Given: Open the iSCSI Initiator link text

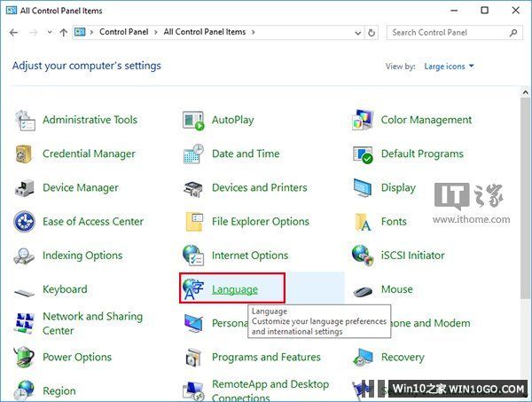Looking at the screenshot, I should point(412,256).
